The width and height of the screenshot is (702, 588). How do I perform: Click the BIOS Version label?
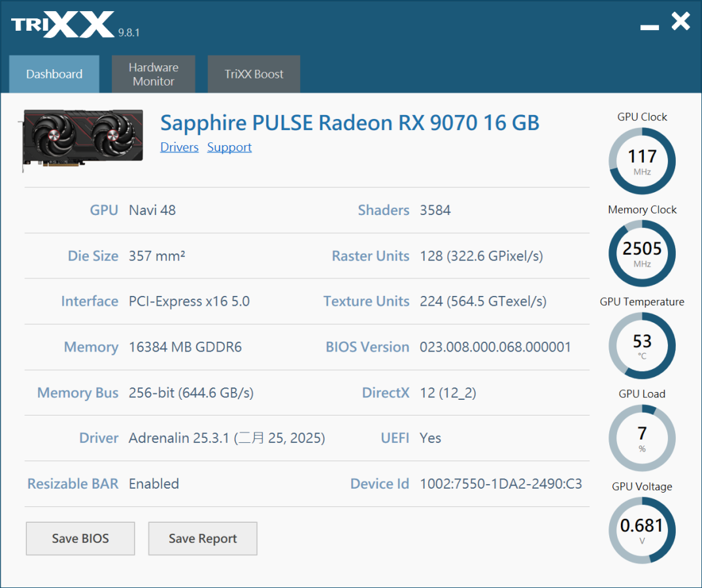click(367, 348)
